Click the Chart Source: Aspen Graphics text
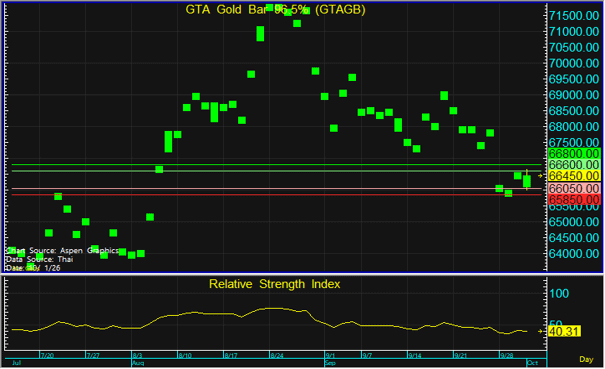The width and height of the screenshot is (605, 369). (62, 251)
